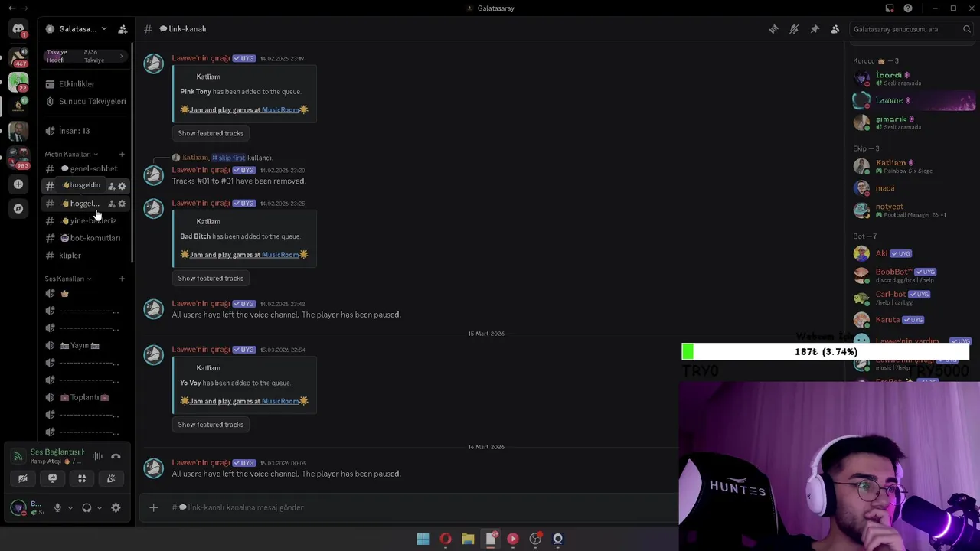
Task: Open Help question mark icon
Action: pos(908,8)
